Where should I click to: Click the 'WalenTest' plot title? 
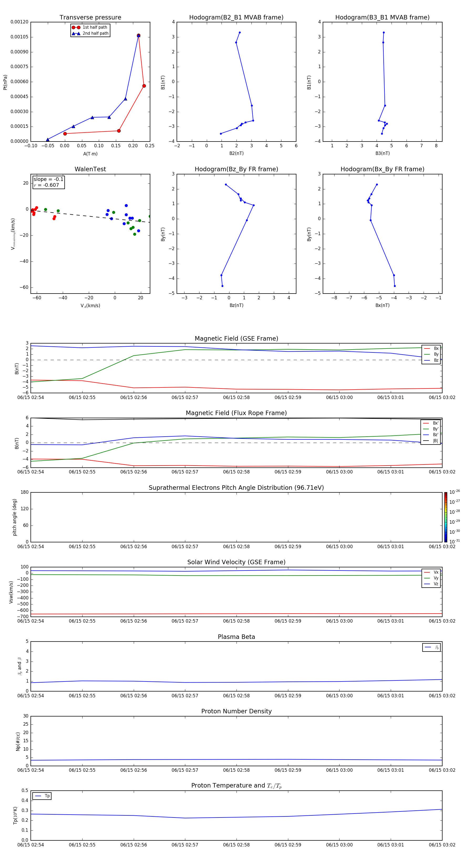(x=90, y=169)
